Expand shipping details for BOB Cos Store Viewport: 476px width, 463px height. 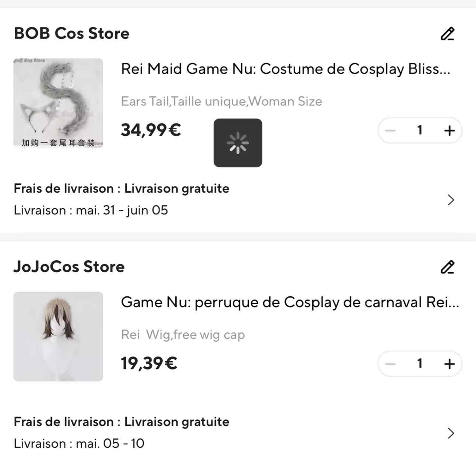point(451,200)
